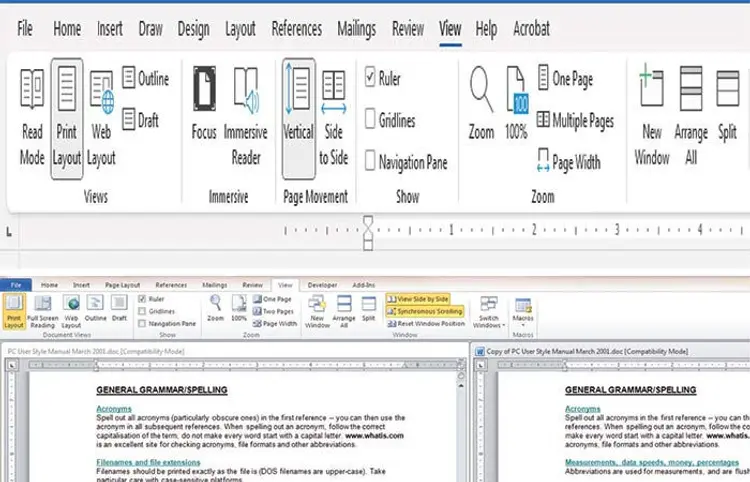Click Full Screen Reading view button

43,311
